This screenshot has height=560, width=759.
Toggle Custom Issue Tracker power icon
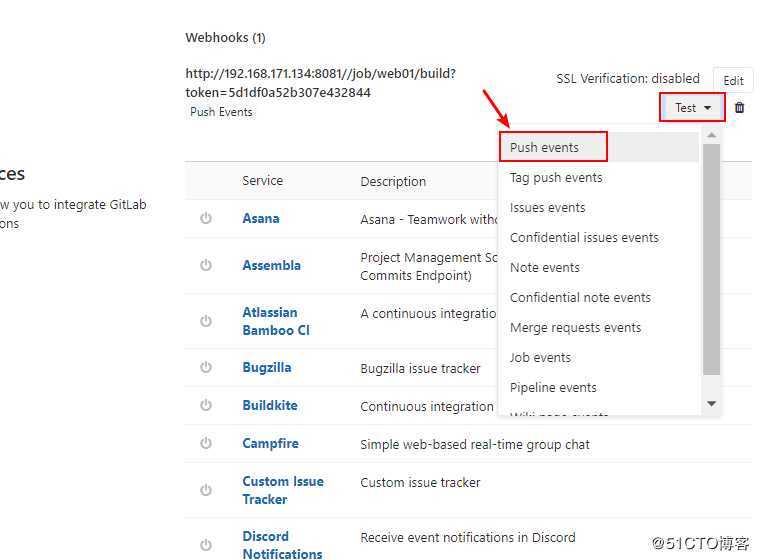point(206,490)
